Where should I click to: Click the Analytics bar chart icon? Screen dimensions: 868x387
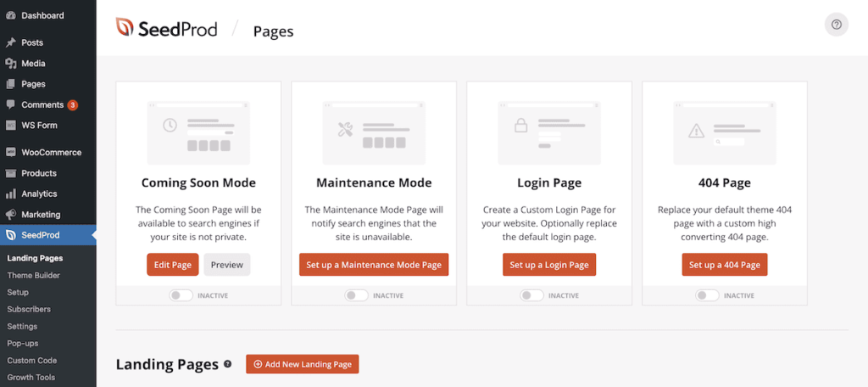[10, 193]
